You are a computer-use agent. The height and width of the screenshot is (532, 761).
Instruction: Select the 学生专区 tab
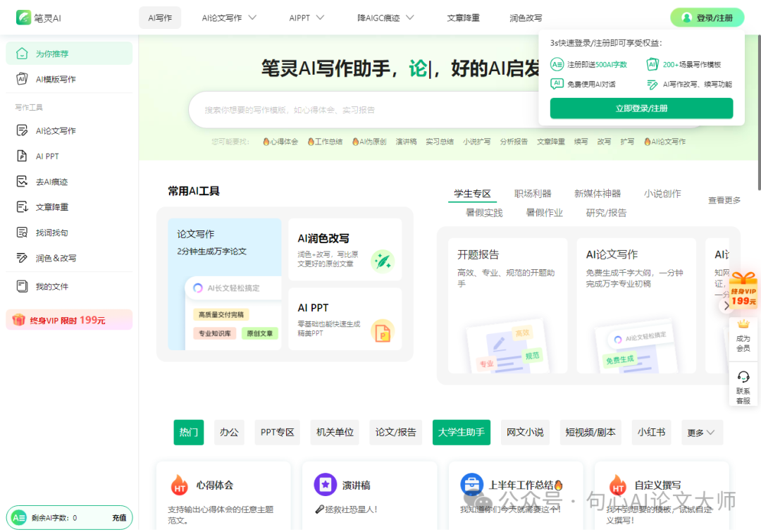click(472, 194)
